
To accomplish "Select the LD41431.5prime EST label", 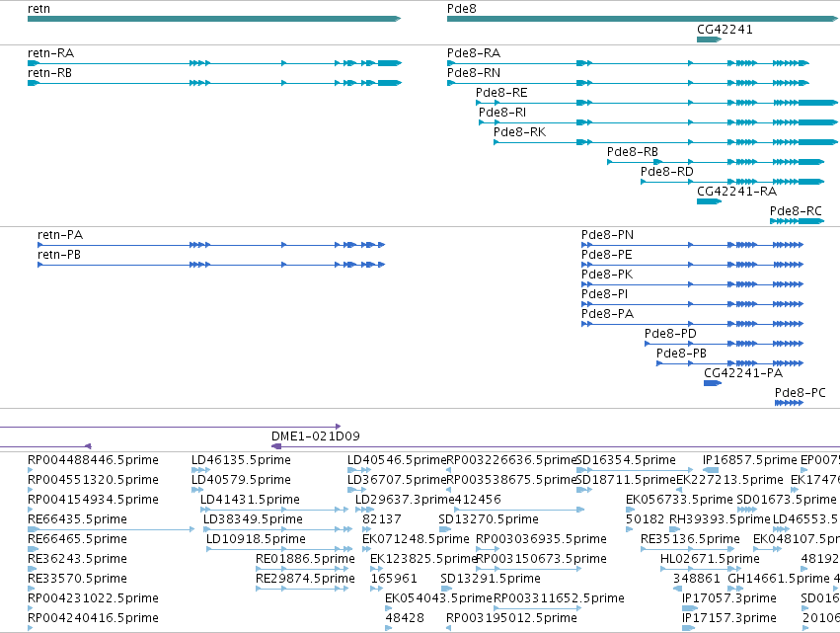I will tap(250, 500).
